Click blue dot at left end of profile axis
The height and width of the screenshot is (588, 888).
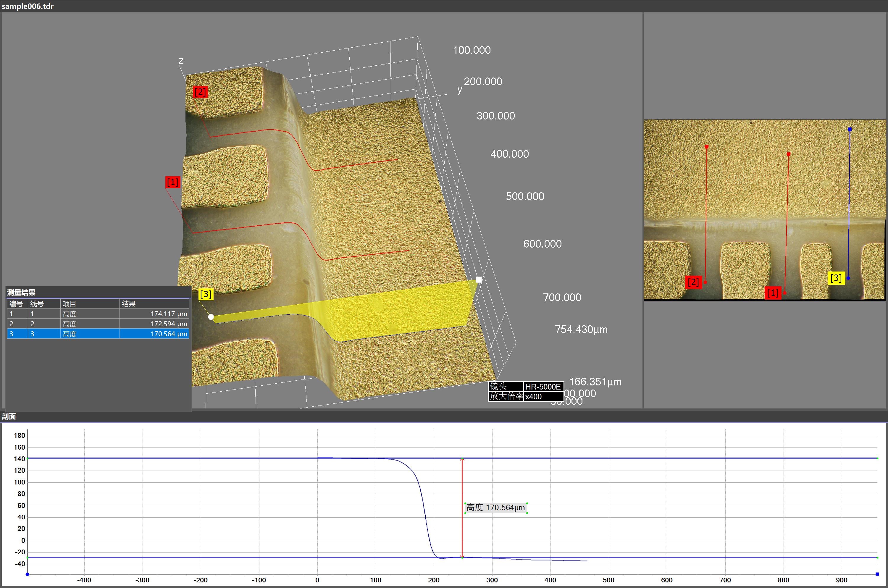click(x=28, y=574)
